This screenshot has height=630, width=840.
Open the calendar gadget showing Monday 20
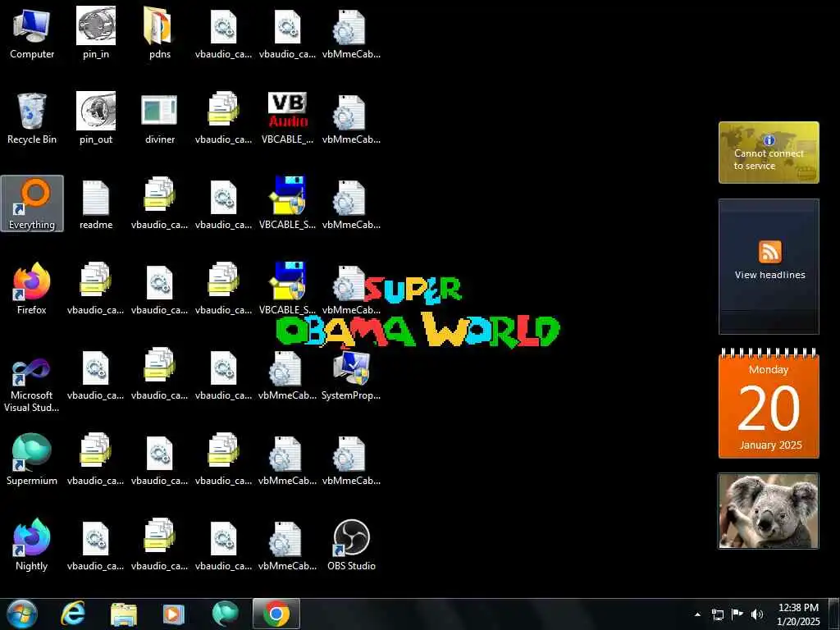(769, 404)
